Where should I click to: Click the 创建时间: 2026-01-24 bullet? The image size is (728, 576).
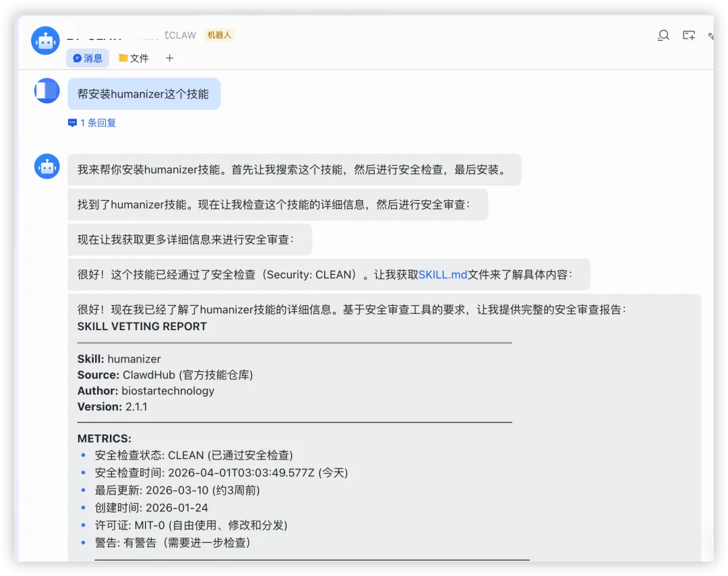tap(152, 508)
